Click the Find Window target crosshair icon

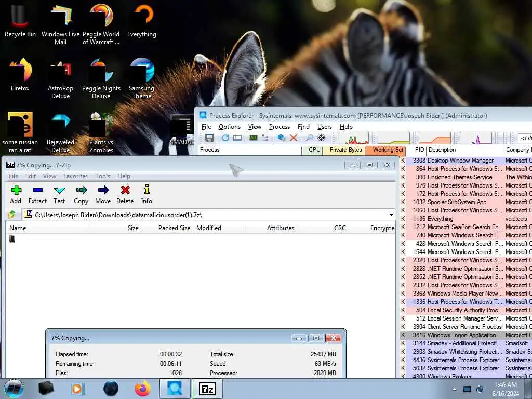[321, 137]
